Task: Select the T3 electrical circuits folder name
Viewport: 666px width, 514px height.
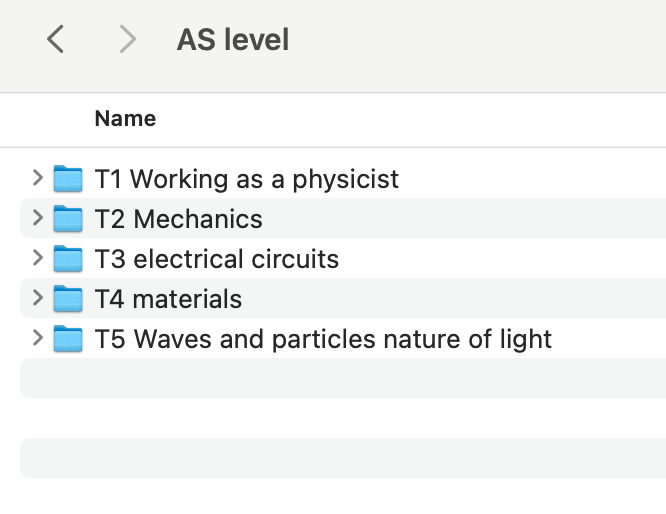Action: tap(216, 259)
